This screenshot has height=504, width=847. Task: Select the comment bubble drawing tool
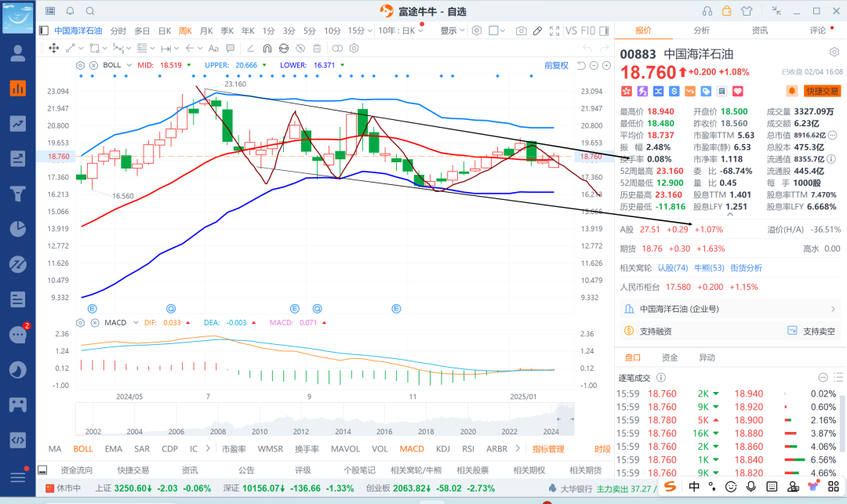(x=230, y=48)
